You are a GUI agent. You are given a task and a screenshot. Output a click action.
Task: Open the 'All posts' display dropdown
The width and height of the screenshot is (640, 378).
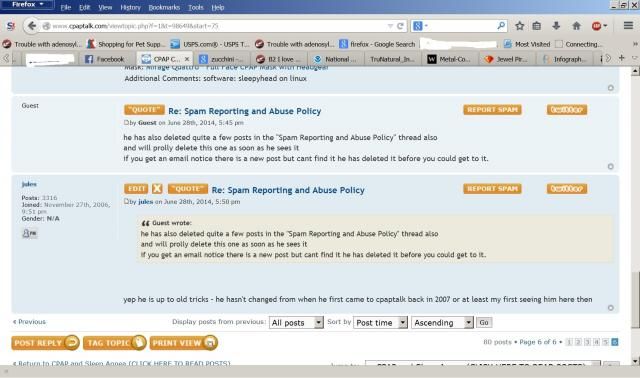(296, 322)
